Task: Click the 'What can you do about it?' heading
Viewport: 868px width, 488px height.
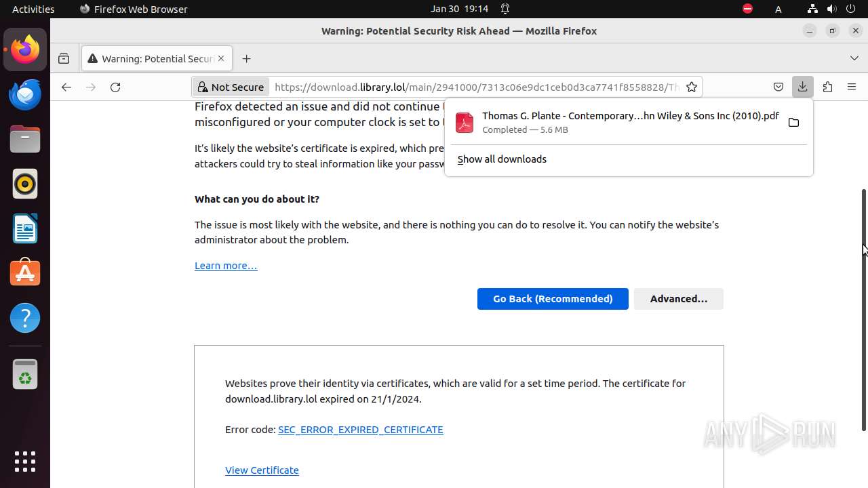Action: 257,199
